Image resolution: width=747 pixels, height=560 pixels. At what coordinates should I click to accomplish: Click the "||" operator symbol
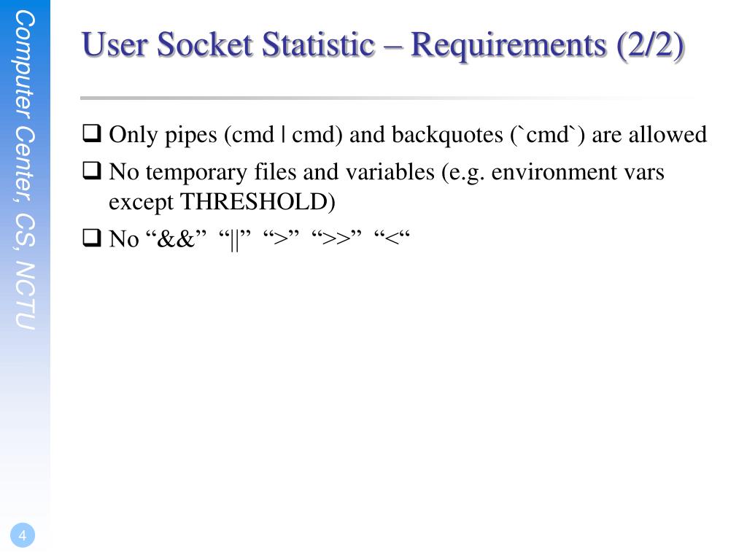[234, 239]
